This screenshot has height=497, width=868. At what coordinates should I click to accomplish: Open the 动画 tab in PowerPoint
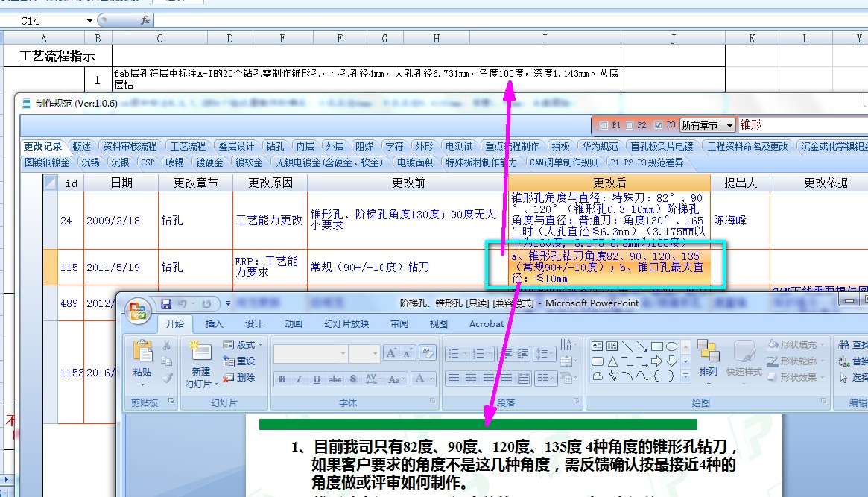pyautogui.click(x=294, y=324)
